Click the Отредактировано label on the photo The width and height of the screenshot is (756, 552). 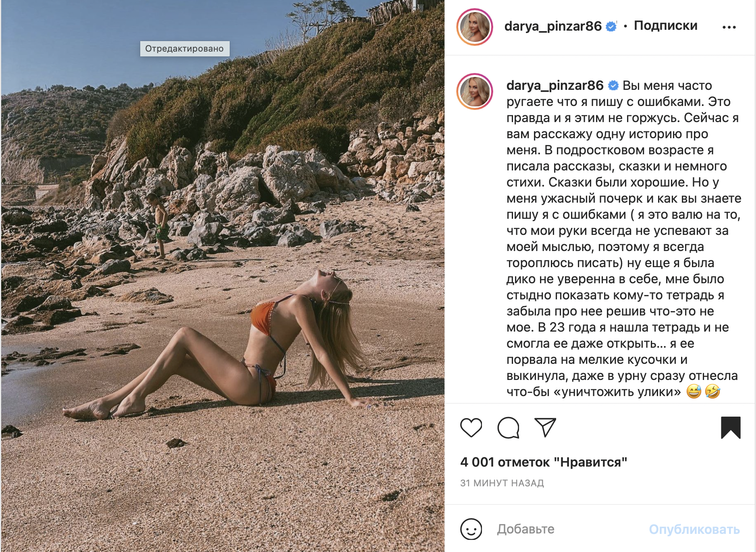tap(185, 49)
